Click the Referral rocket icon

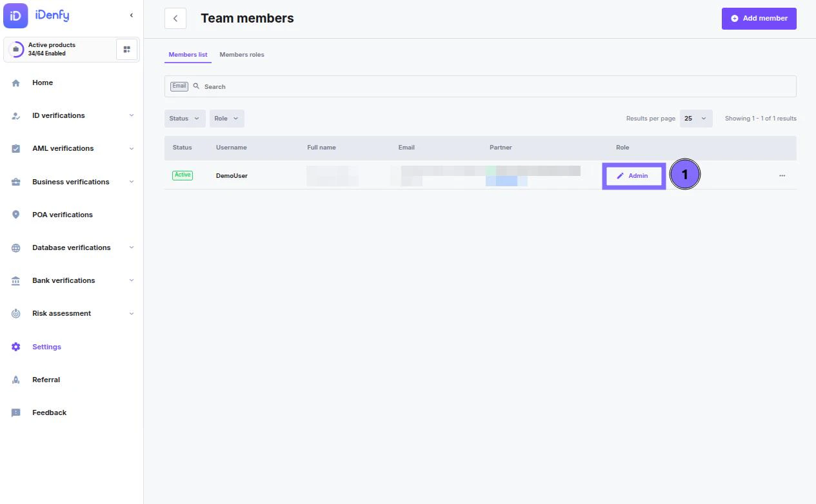pos(16,380)
